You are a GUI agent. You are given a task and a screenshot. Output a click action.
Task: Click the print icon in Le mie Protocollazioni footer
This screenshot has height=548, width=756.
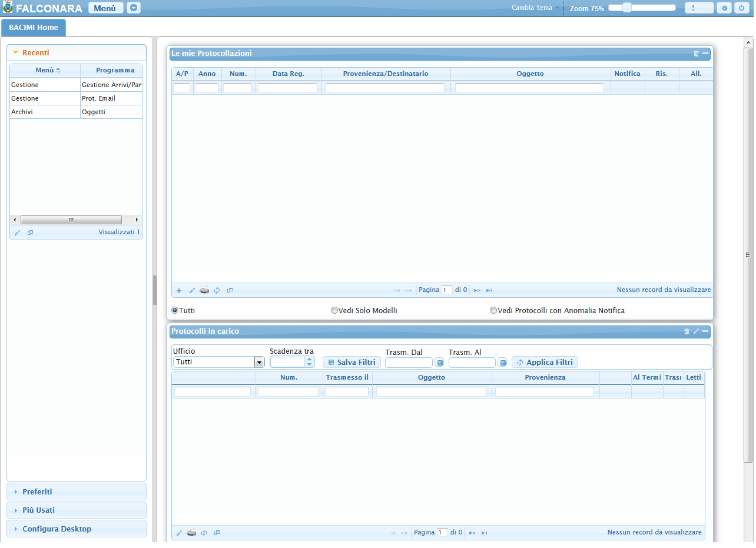204,290
